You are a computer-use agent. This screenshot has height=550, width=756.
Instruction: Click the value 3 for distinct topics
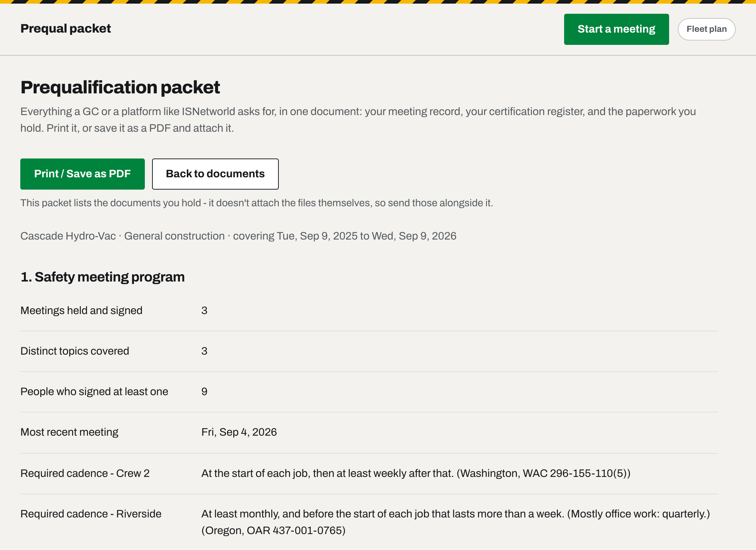pos(204,351)
